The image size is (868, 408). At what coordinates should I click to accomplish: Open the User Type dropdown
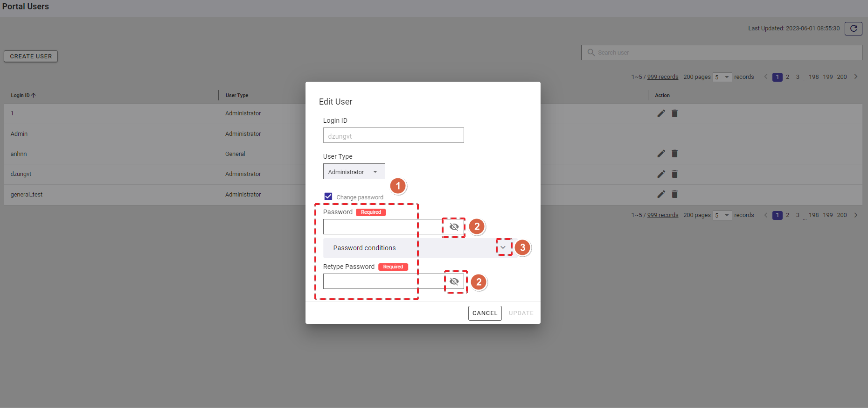coord(354,172)
